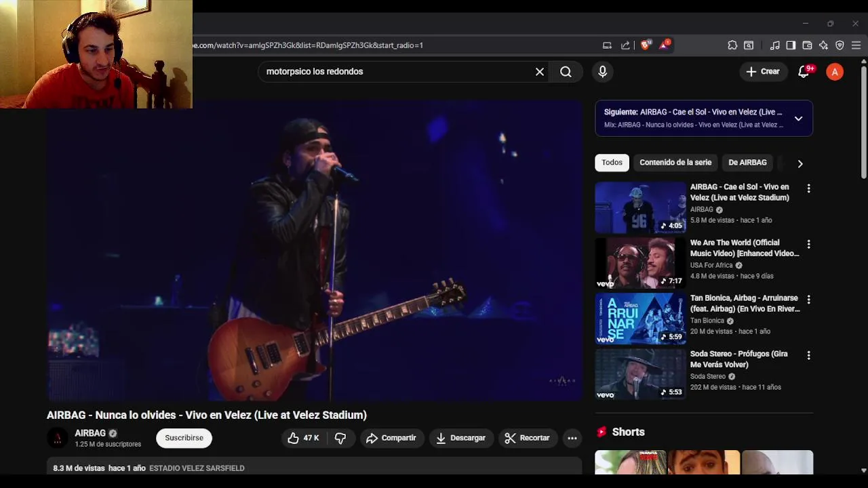Viewport: 868px width, 488px height.
Task: Click the Descargar download button
Action: pos(460,439)
